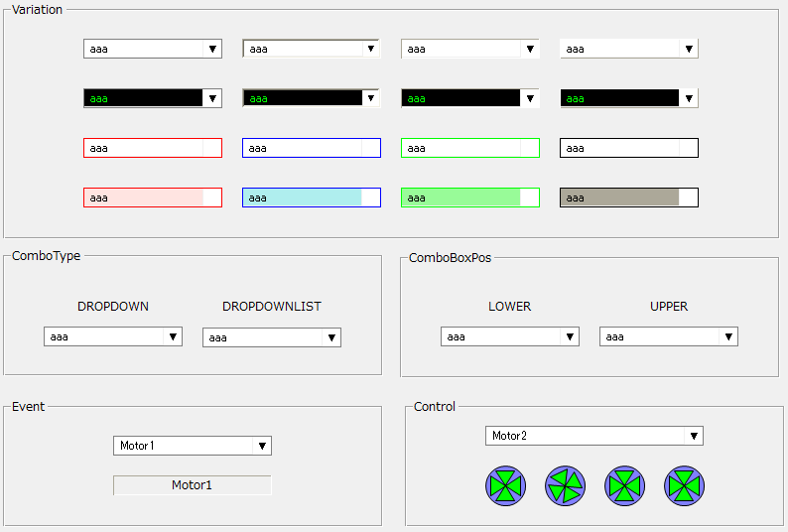Click the first motor fan icon in Control
Image resolution: width=788 pixels, height=532 pixels.
point(505,485)
